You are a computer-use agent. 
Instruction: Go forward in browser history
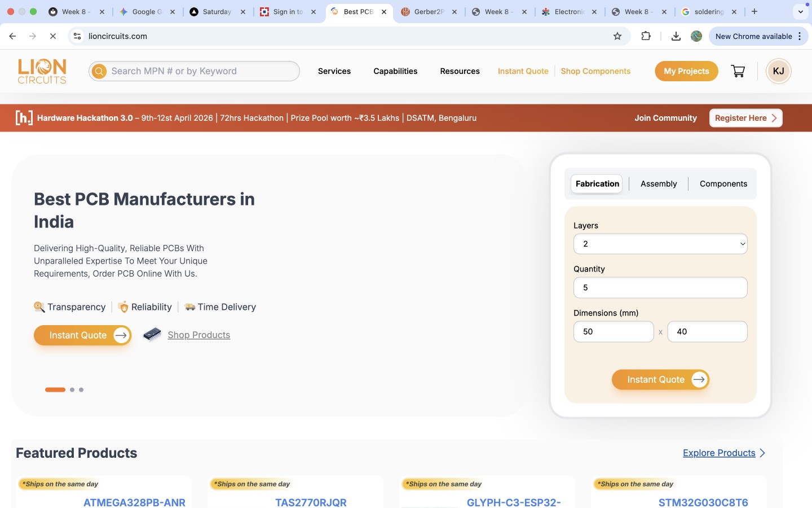click(x=33, y=36)
